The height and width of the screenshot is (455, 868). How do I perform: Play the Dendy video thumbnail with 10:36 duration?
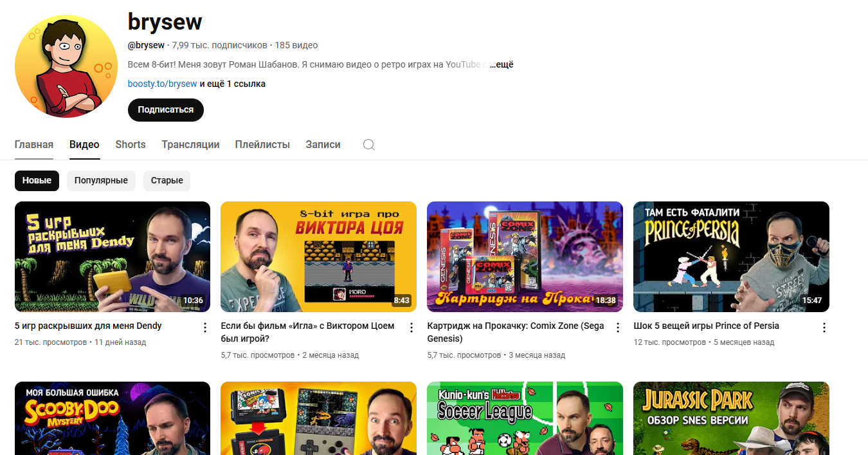click(x=113, y=257)
